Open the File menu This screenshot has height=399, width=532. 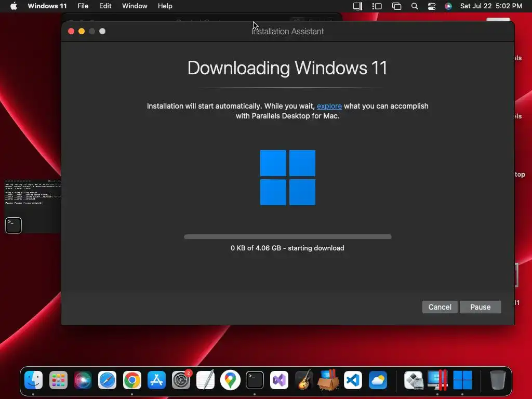[x=83, y=6]
